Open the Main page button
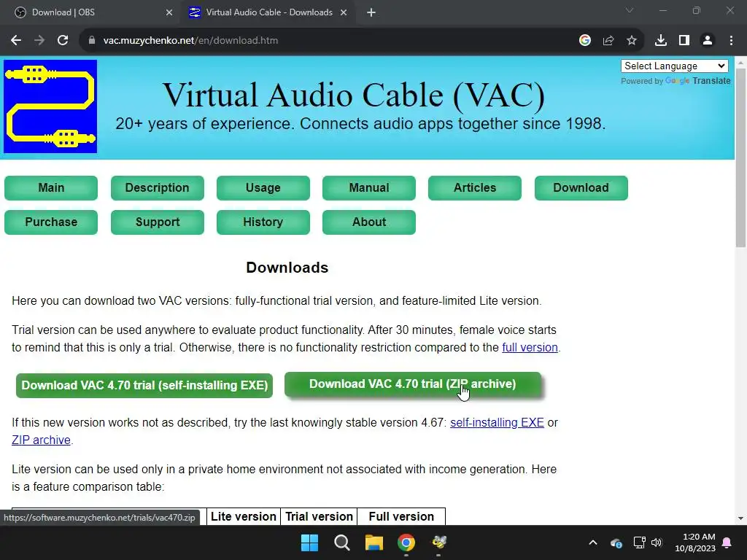Screen dimensions: 747x560 51,187
